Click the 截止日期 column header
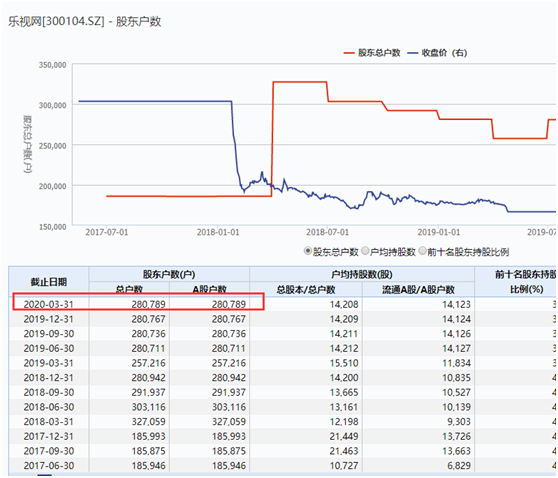 pos(49,282)
